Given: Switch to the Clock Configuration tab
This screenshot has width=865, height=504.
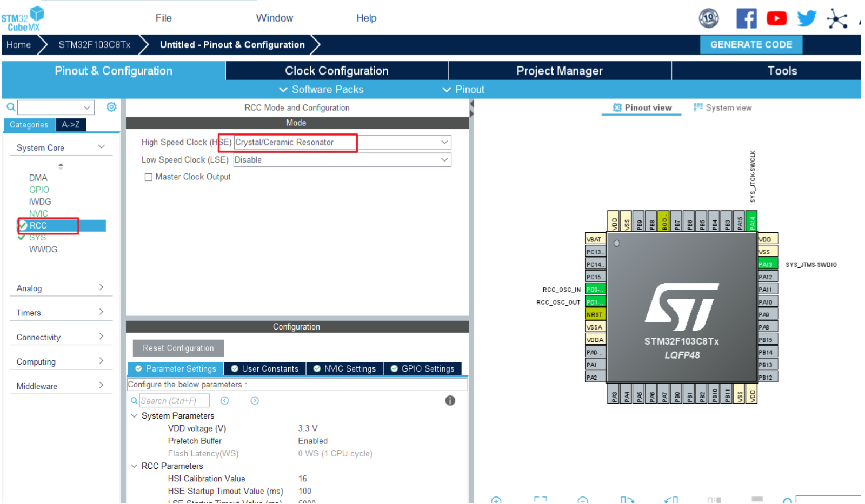Looking at the screenshot, I should (337, 71).
